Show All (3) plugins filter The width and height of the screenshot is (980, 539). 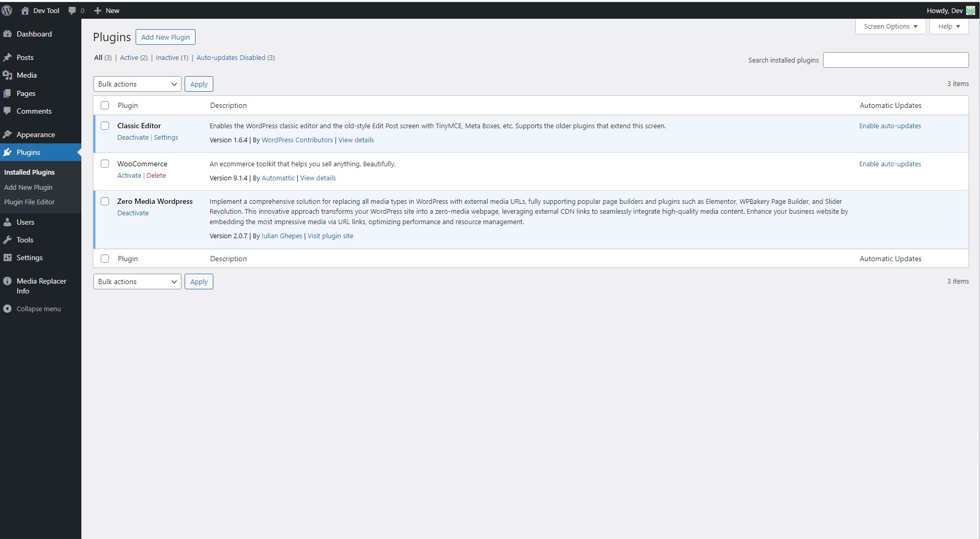[103, 57]
